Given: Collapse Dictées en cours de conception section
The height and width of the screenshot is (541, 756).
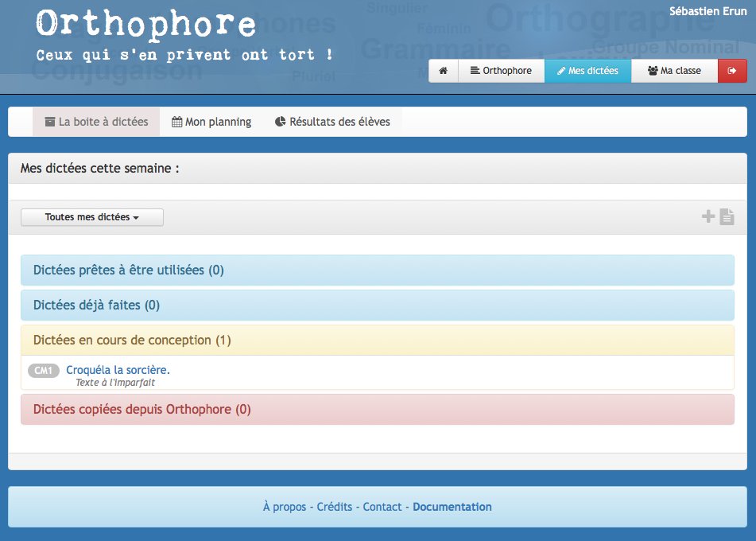Looking at the screenshot, I should (x=378, y=341).
